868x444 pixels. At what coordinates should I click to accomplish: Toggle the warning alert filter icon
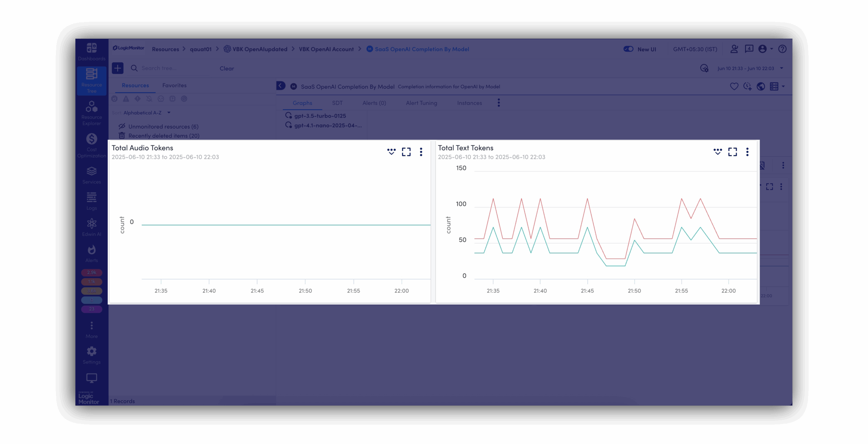point(126,99)
